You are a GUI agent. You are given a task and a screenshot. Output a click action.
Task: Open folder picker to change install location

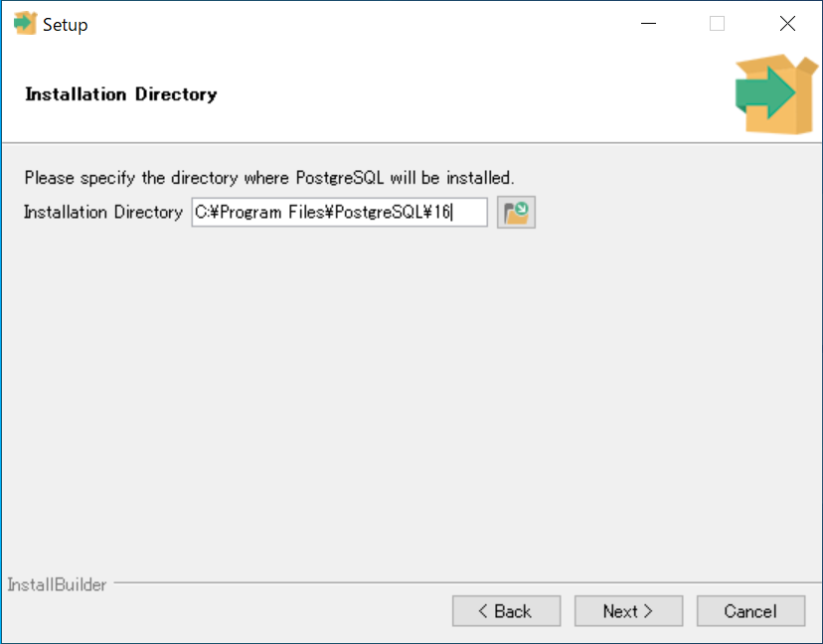(516, 212)
